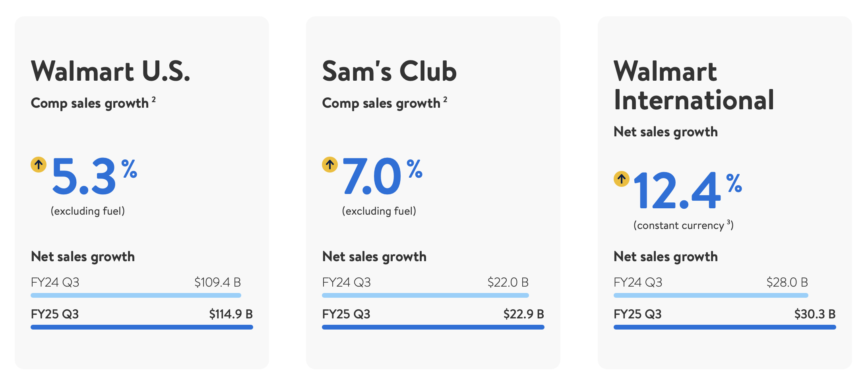
Task: Click the $30.3 B net sales value
Action: pyautogui.click(x=815, y=314)
